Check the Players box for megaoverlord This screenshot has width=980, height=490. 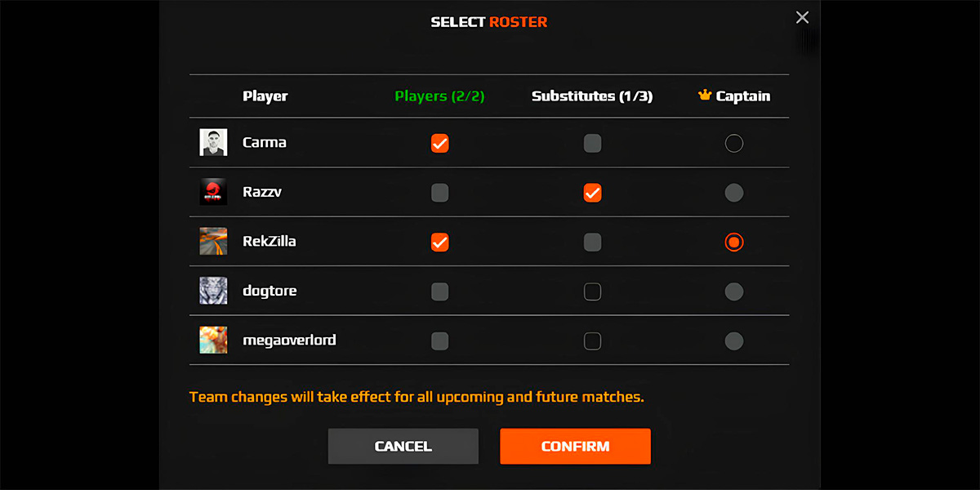[x=439, y=341]
